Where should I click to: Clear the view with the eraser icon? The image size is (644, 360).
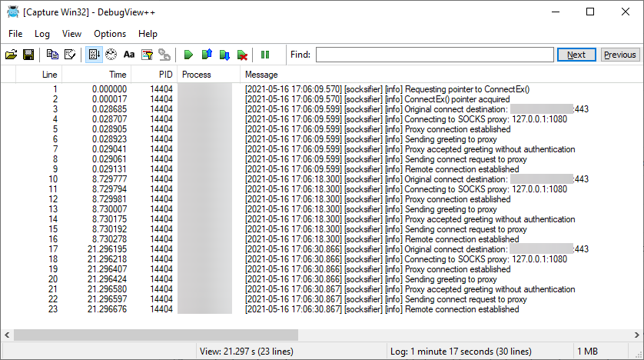pos(70,55)
